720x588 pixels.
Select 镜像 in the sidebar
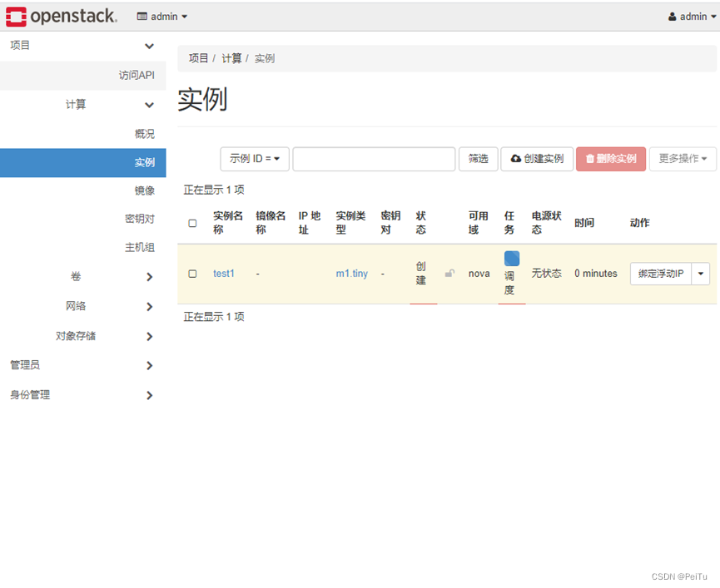[x=146, y=189]
